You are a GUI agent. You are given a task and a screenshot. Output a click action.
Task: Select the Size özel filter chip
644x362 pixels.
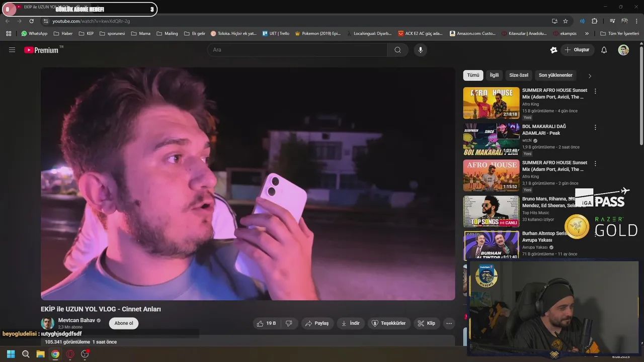pyautogui.click(x=519, y=75)
